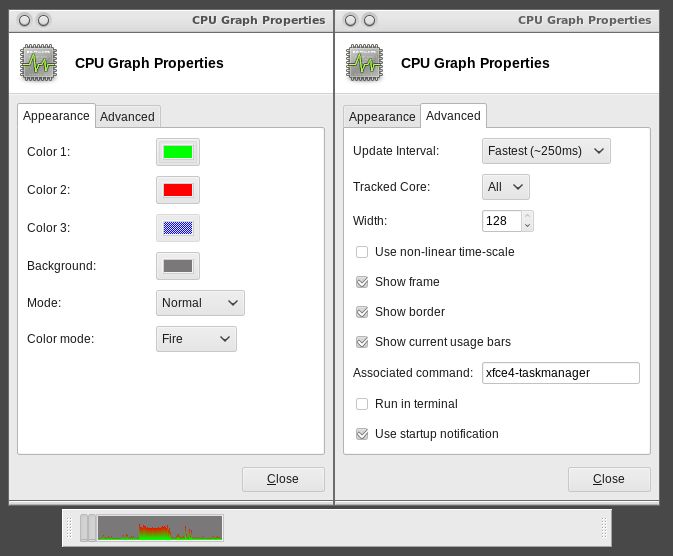Click CPU graph icon in right window header

pos(364,63)
